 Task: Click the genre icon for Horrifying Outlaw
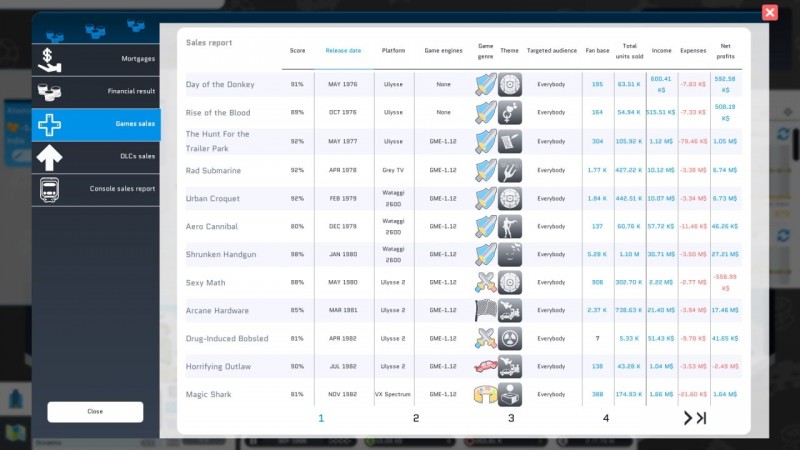[486, 367]
